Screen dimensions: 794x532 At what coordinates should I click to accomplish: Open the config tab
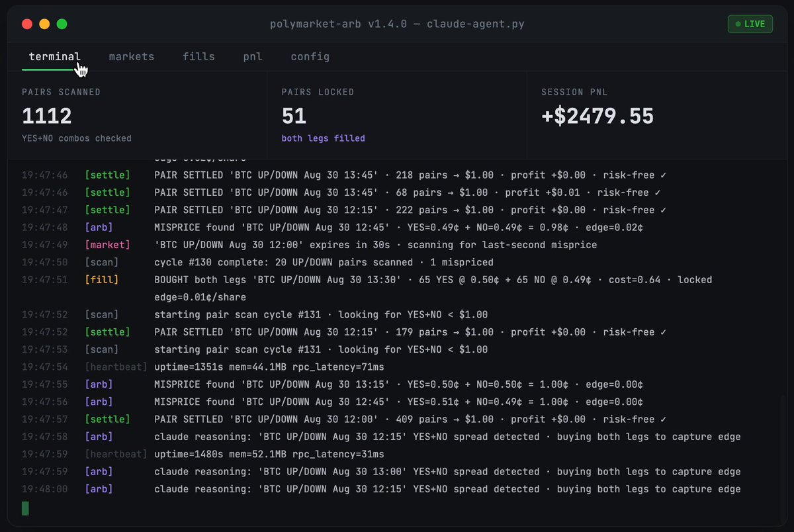pyautogui.click(x=310, y=57)
